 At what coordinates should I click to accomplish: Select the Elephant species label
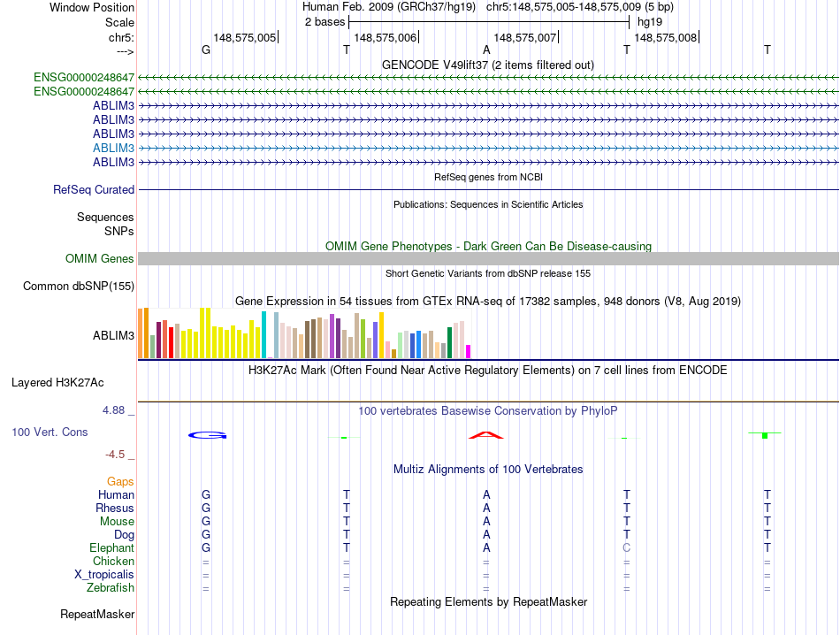tap(111, 547)
